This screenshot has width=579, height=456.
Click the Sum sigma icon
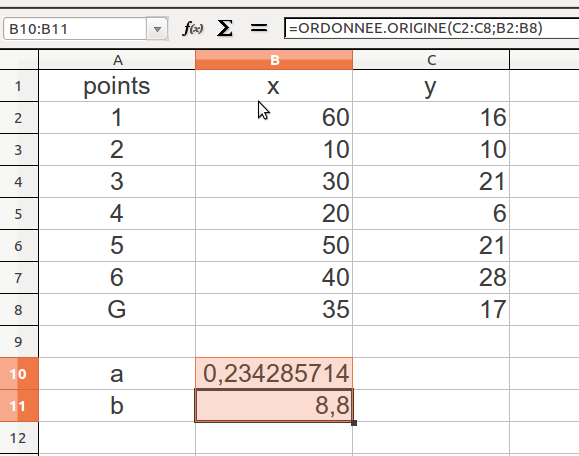coord(225,28)
